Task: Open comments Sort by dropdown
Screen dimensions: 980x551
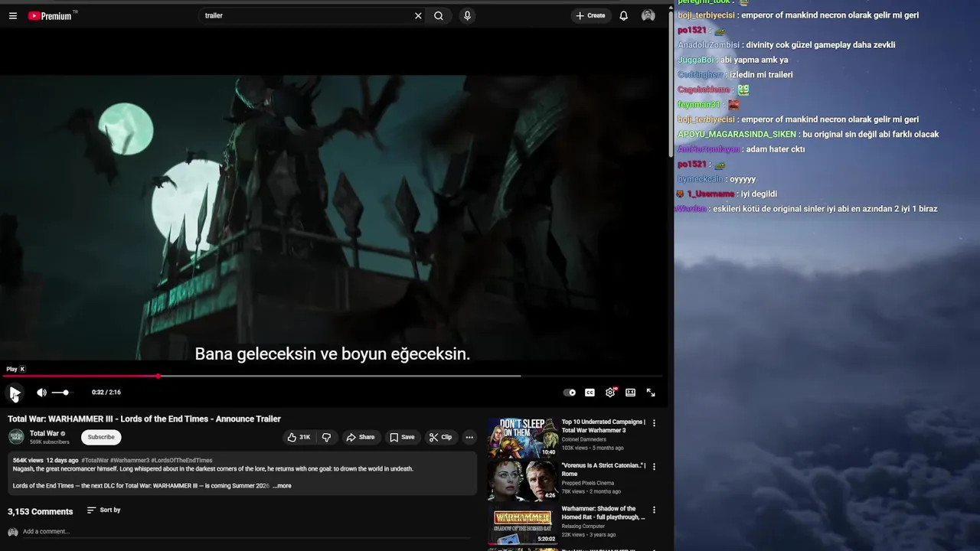Action: pyautogui.click(x=103, y=510)
